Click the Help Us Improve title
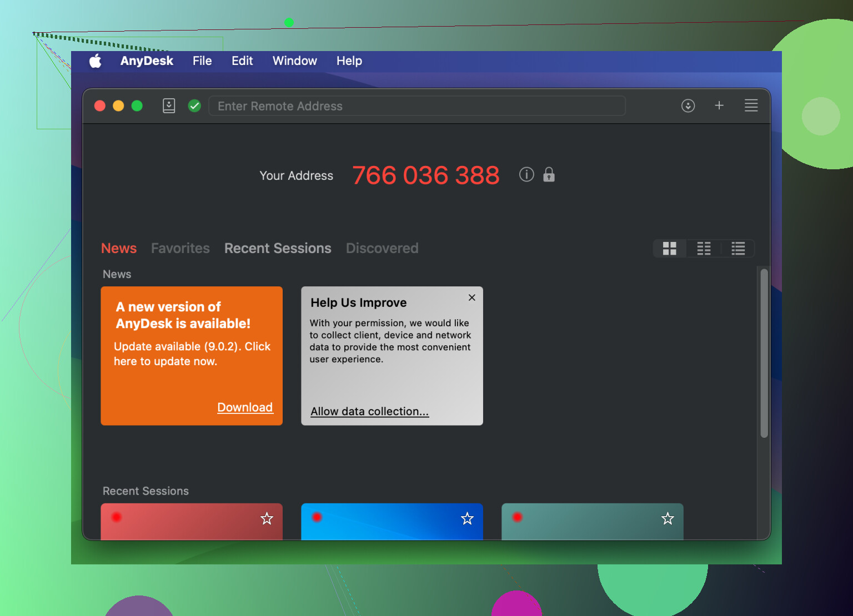853x616 pixels. click(x=359, y=302)
